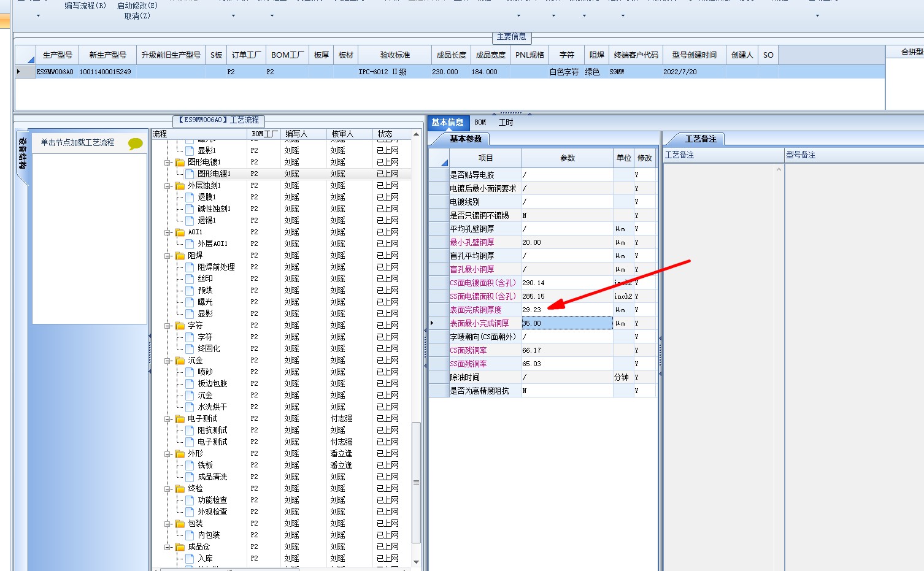The width and height of the screenshot is (924, 571).
Task: Click the process tree vertical scrollbar thumb
Action: pyautogui.click(x=416, y=482)
